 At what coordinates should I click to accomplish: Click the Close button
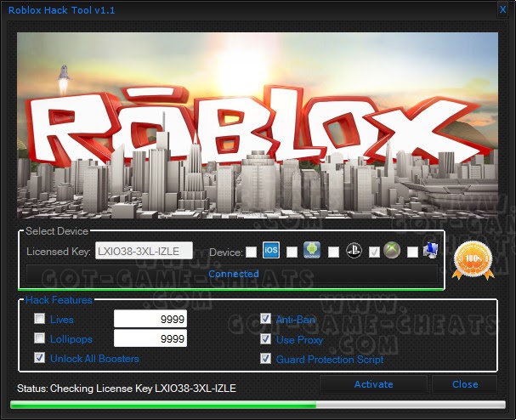[x=465, y=384]
